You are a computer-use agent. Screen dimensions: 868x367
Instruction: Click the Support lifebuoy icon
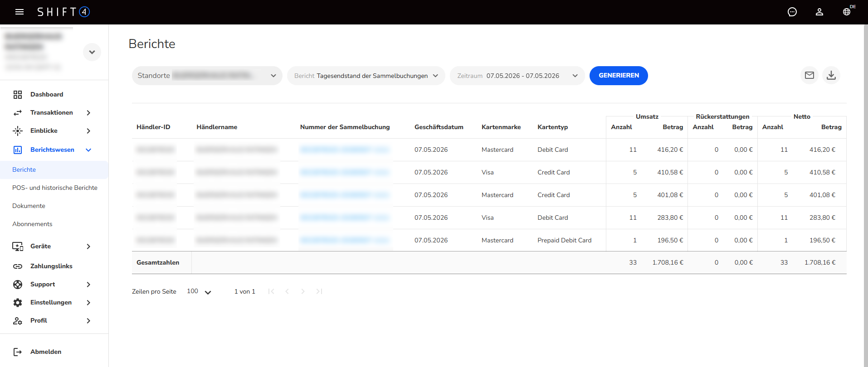(18, 285)
